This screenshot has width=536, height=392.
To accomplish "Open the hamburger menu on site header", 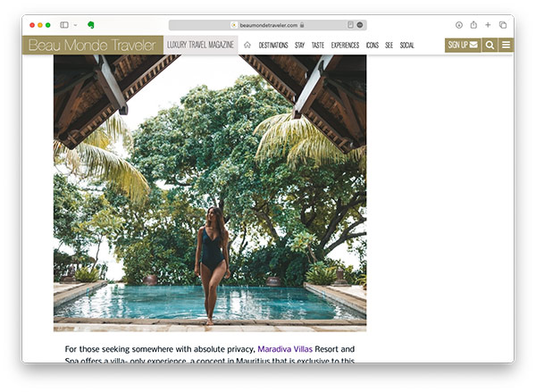I will [x=506, y=45].
